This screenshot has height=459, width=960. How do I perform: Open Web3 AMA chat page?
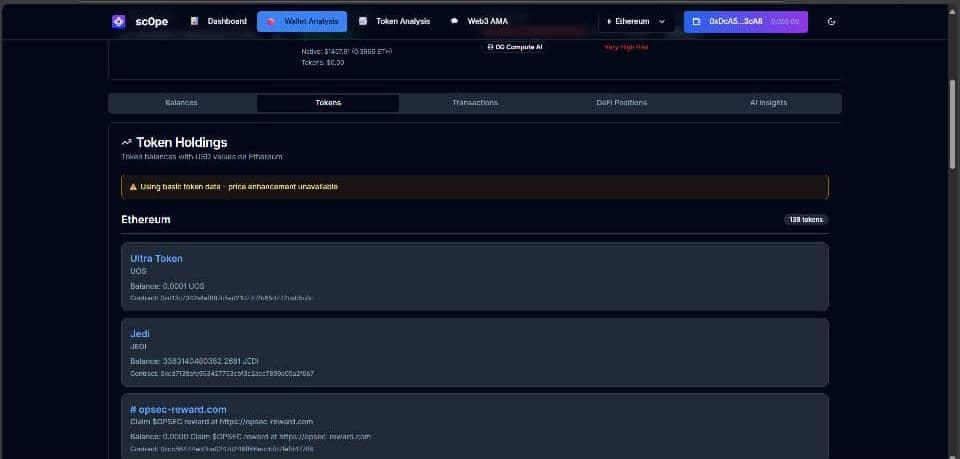coord(479,21)
